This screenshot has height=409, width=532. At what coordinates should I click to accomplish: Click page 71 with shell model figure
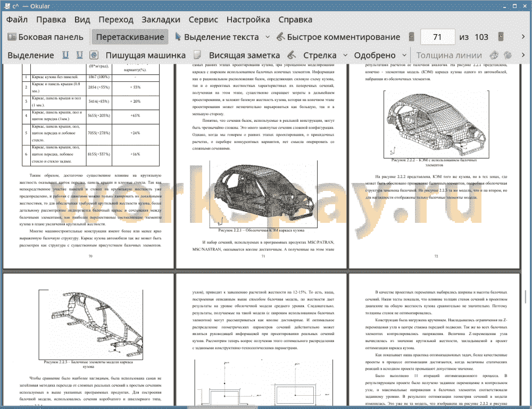(x=262, y=166)
